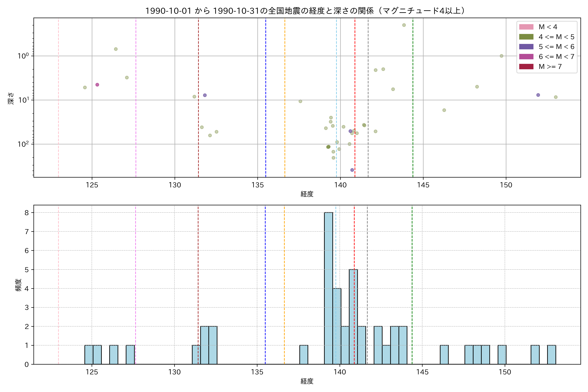Click the magenta scatter point near longitude 125
Viewport: 588px width, 392px height.
coord(97,85)
